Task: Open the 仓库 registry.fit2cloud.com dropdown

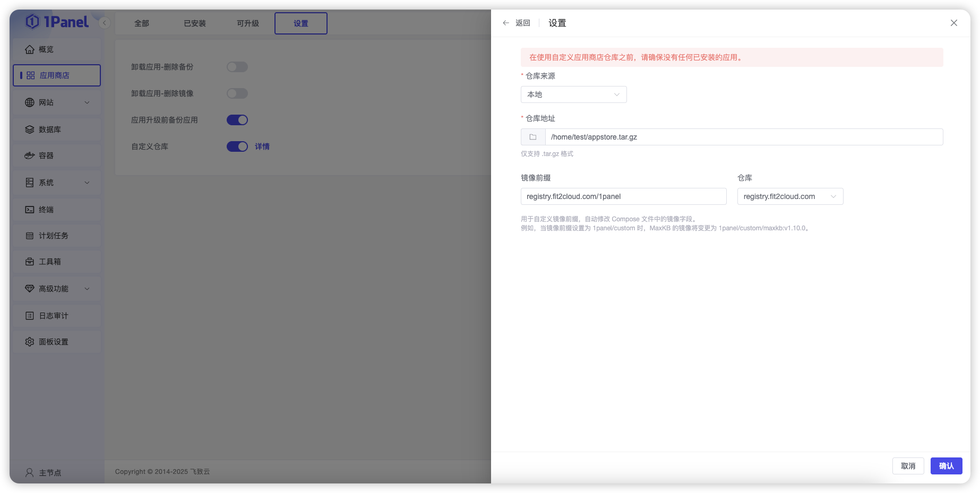Action: pos(790,196)
